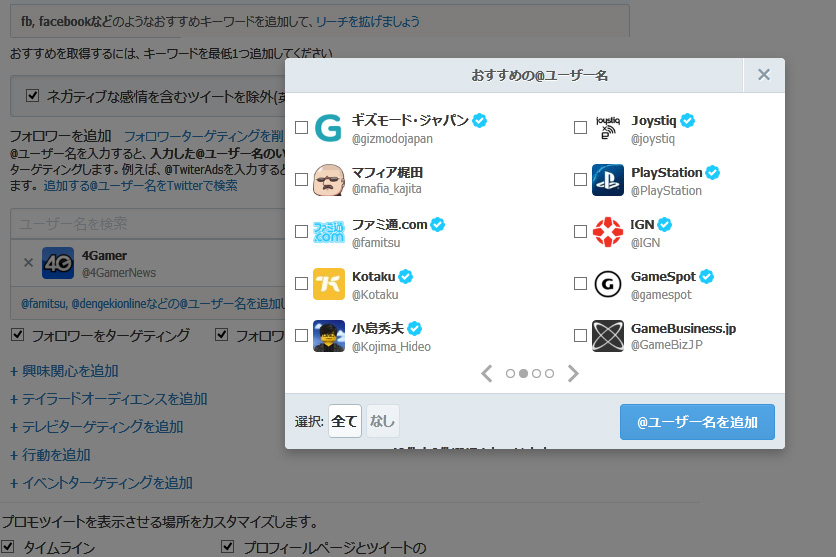Click @famitsu, @dengekionline suggestion link
The width and height of the screenshot is (836, 557).
click(x=152, y=304)
